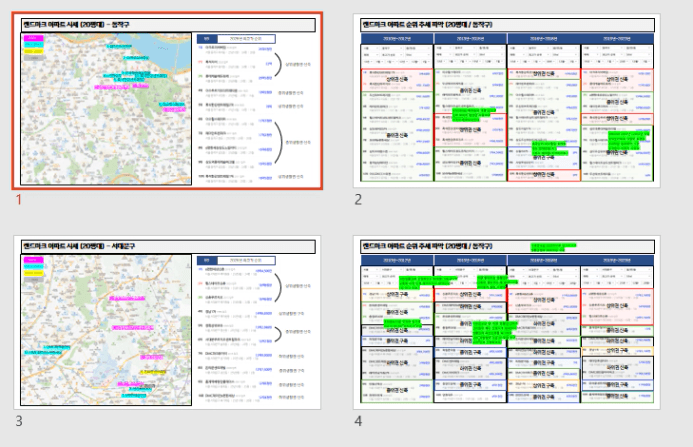Click the green note beside slide 4's title
The height and width of the screenshot is (447, 693).
click(553, 244)
